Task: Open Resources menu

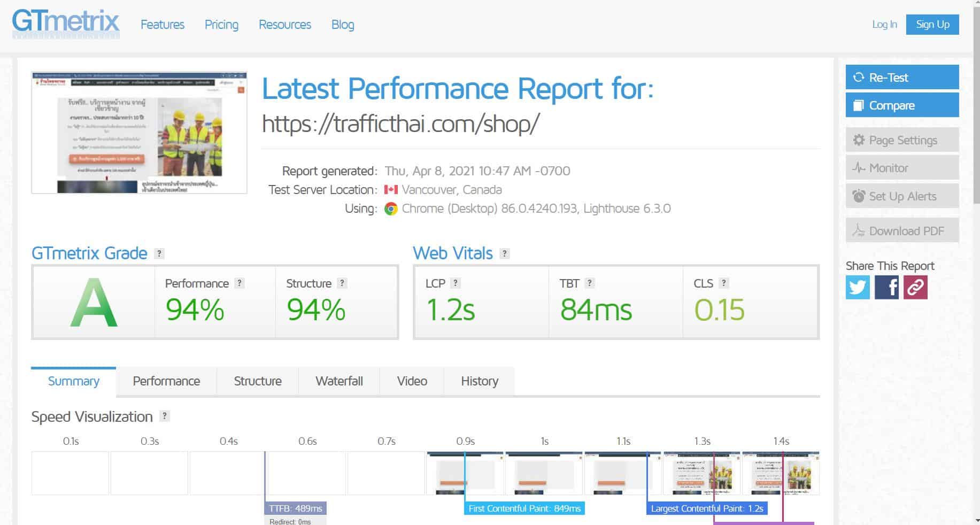Action: [x=285, y=25]
